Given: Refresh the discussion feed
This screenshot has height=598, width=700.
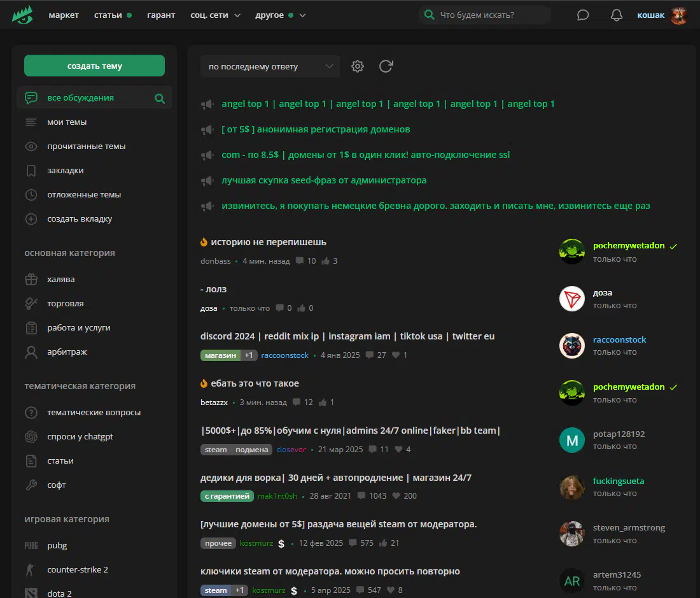Looking at the screenshot, I should pos(386,66).
